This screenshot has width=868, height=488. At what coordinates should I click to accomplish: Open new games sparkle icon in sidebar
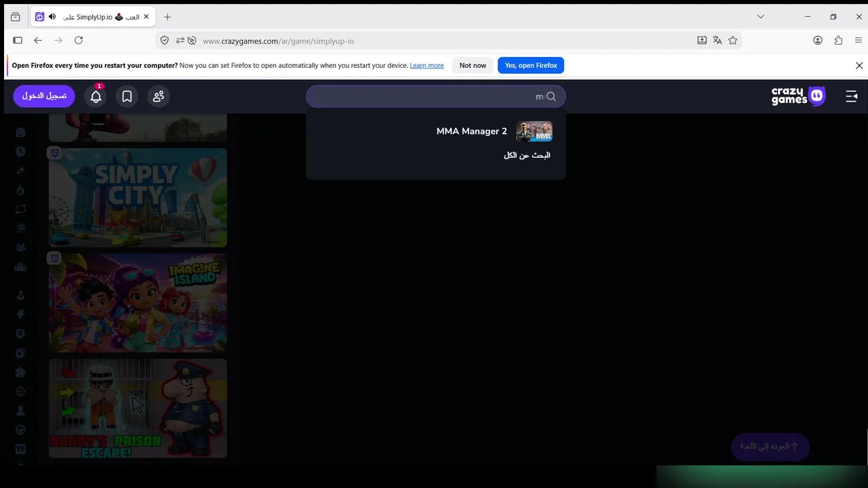point(20,171)
